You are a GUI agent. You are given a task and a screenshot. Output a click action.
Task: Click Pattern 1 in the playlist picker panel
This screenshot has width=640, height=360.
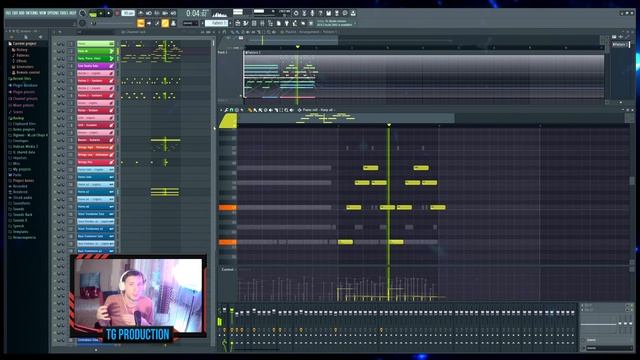(620, 44)
